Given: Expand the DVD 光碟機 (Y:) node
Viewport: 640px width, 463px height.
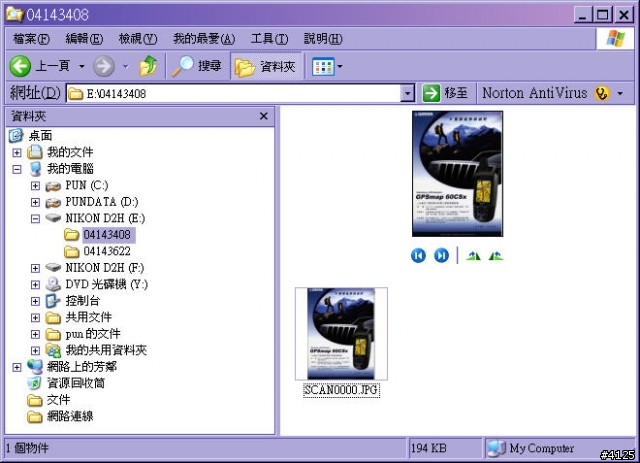Looking at the screenshot, I should coord(36,285).
